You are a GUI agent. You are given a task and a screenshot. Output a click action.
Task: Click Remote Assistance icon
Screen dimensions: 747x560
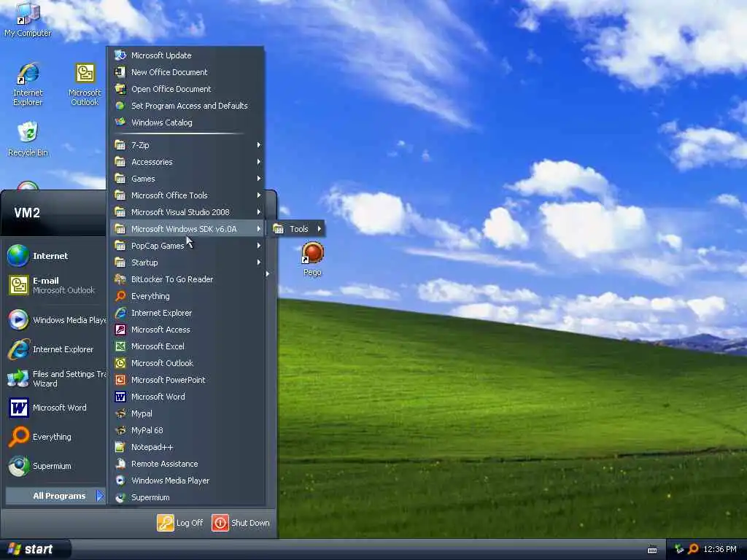point(120,464)
